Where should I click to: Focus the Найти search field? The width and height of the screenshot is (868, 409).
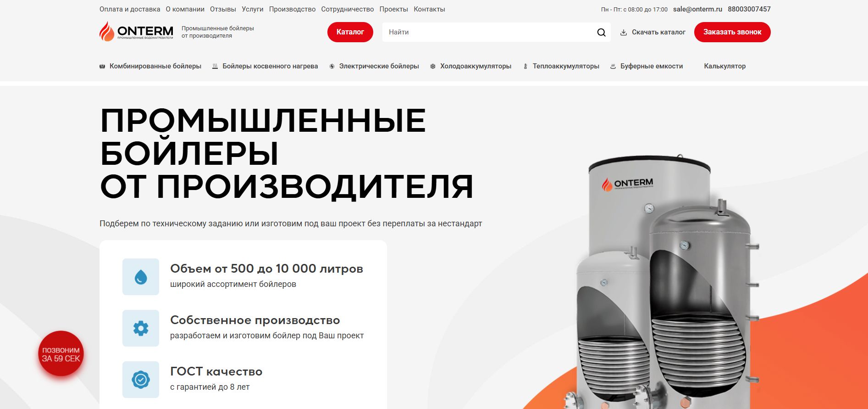pos(489,32)
